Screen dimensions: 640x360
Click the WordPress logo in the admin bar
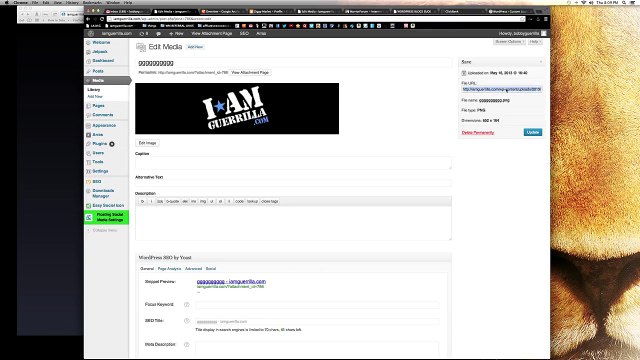coord(91,33)
